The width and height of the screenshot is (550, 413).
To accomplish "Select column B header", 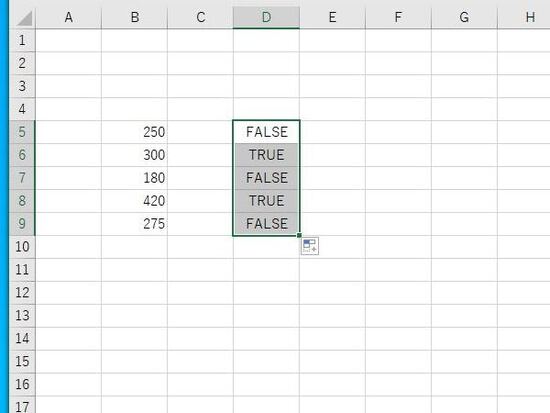I will click(x=135, y=17).
